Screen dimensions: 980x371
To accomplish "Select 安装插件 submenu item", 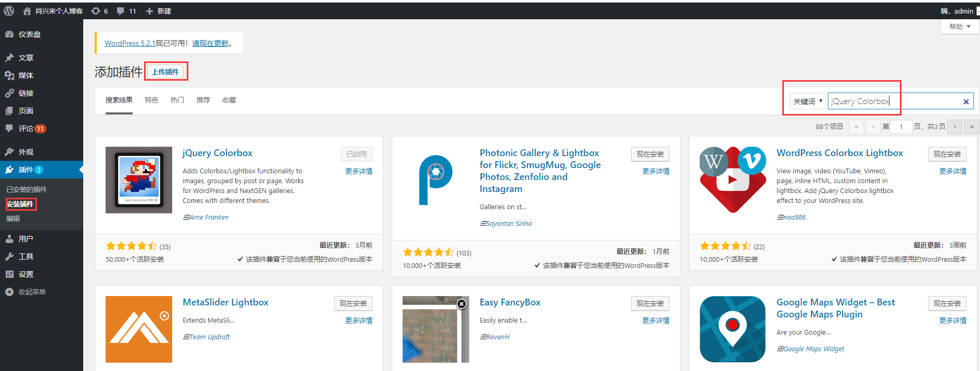I will tap(20, 204).
